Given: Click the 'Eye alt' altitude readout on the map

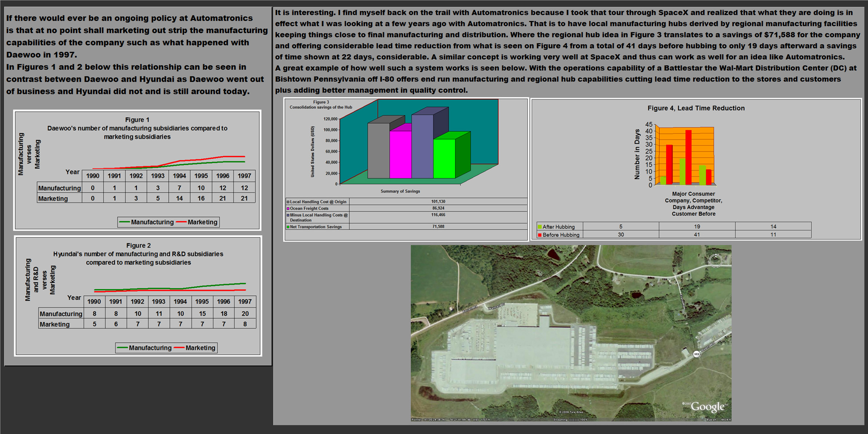Looking at the screenshot, I should (x=718, y=420).
